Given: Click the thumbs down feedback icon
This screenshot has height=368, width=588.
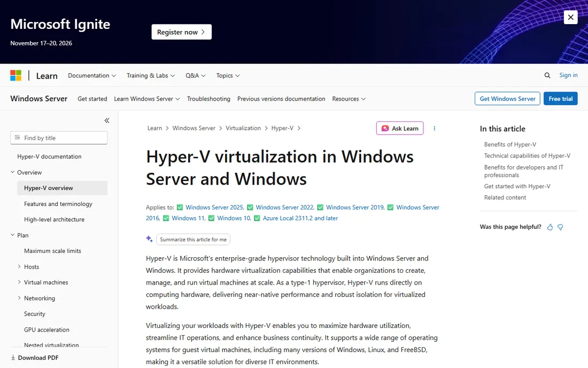Looking at the screenshot, I should [x=560, y=227].
